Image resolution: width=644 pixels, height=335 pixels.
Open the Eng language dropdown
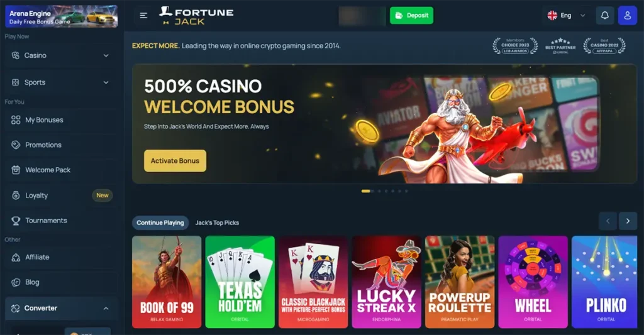[566, 16]
